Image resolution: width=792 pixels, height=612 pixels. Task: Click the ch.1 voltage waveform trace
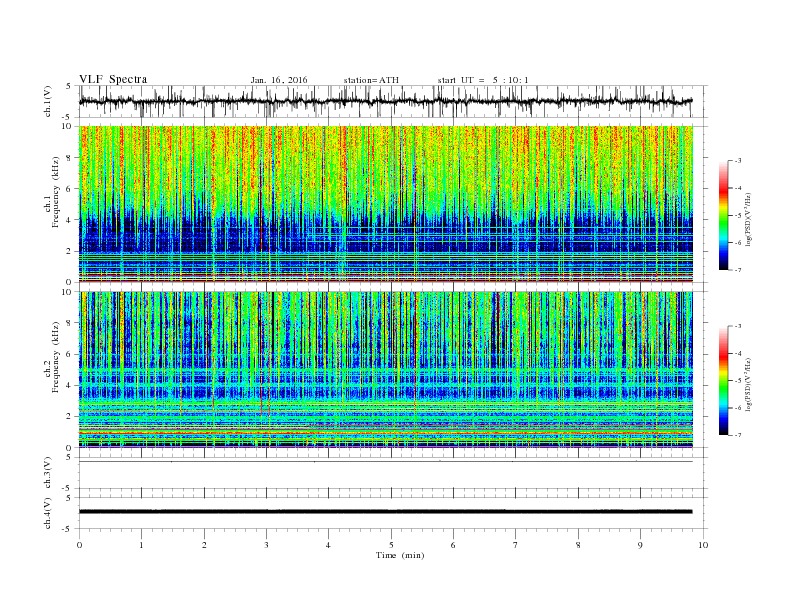[385, 101]
